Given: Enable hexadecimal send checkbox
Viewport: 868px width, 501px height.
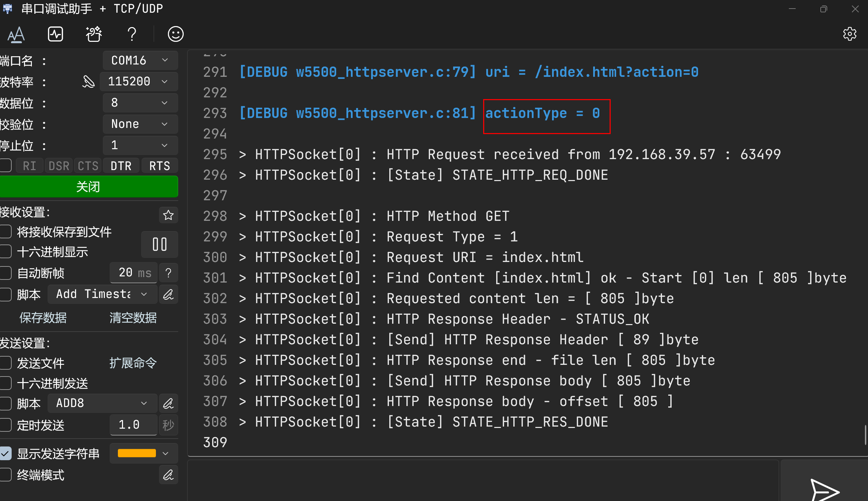Looking at the screenshot, I should pyautogui.click(x=5, y=383).
